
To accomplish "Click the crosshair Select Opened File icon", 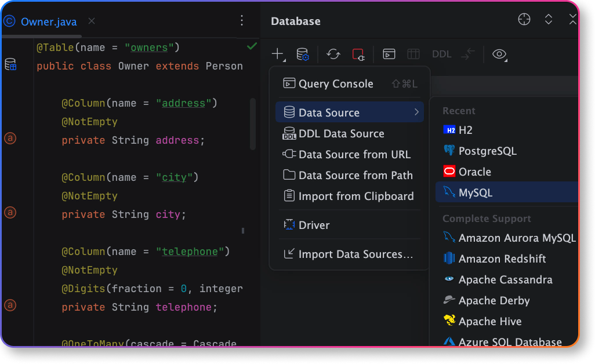I will point(524,19).
